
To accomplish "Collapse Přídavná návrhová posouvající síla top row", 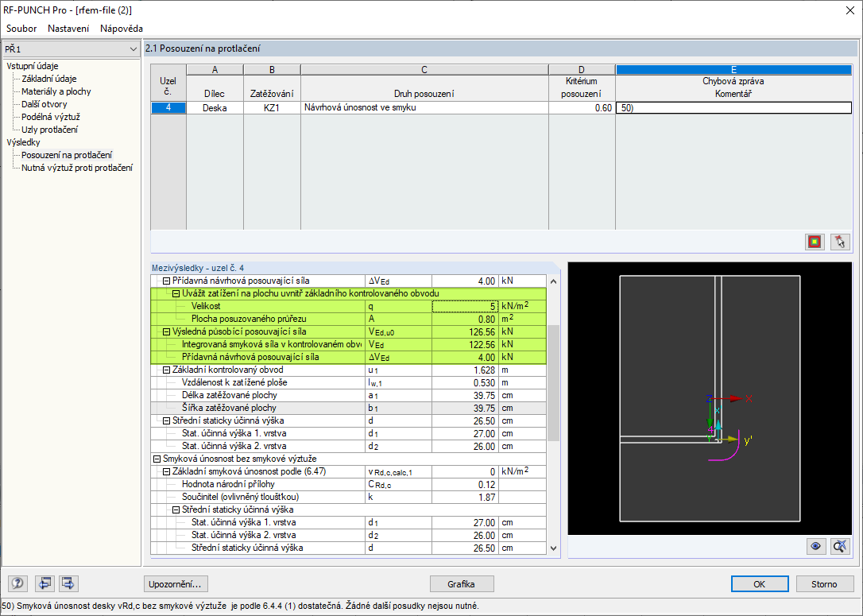I will click(166, 281).
